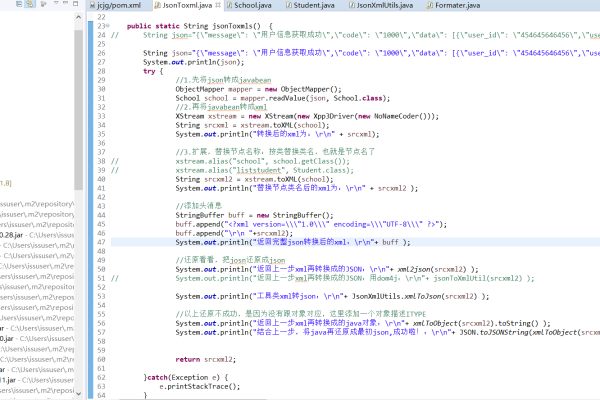The height and width of the screenshot is (400, 600).
Task: Click the Package Explorer scroll down arrow
Action: coord(78,393)
